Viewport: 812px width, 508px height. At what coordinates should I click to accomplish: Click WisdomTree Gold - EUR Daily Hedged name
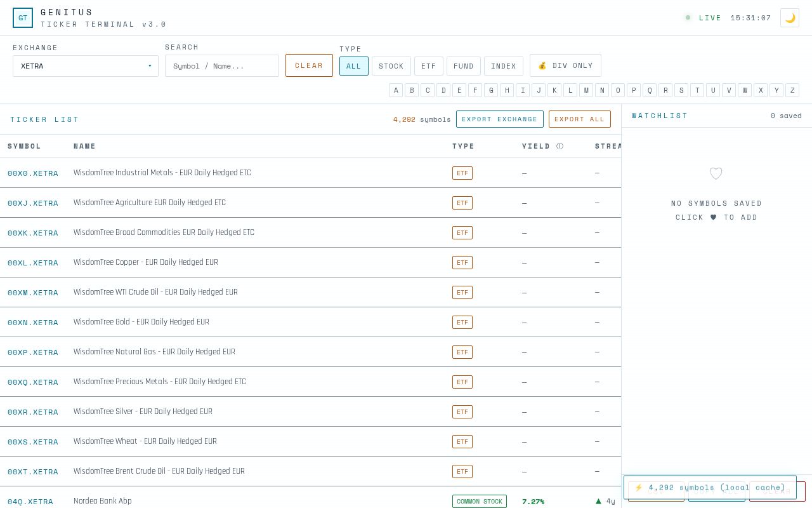[141, 322]
